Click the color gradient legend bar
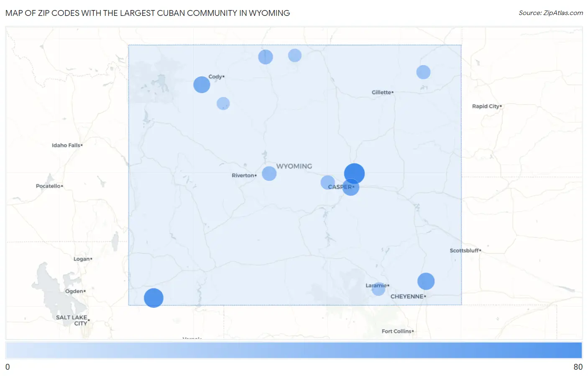588x376 pixels. 294,350
